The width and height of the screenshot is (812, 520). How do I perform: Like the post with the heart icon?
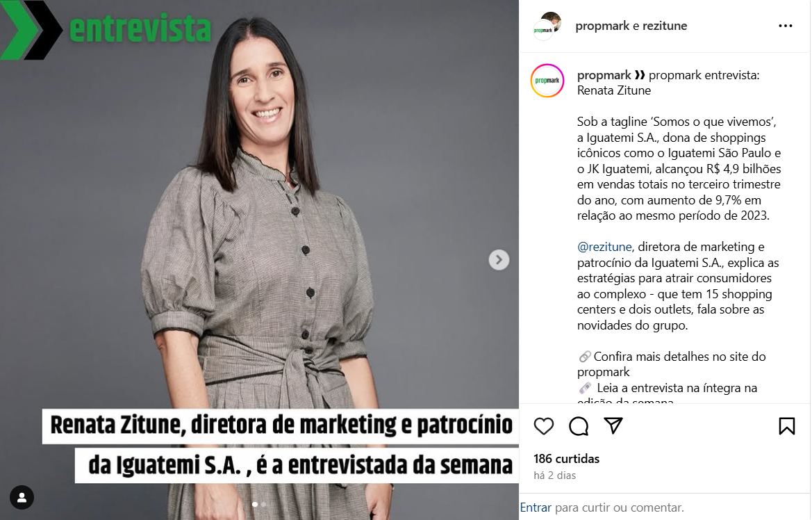(x=543, y=426)
